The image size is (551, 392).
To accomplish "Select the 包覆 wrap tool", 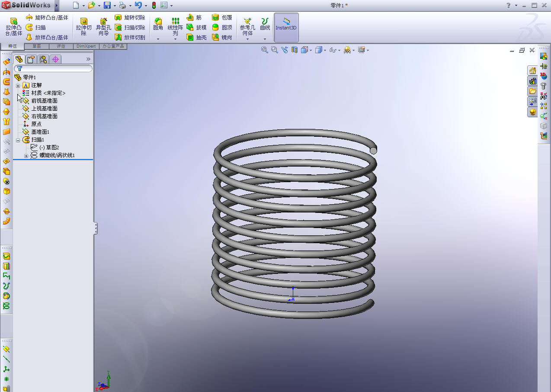I will point(222,18).
